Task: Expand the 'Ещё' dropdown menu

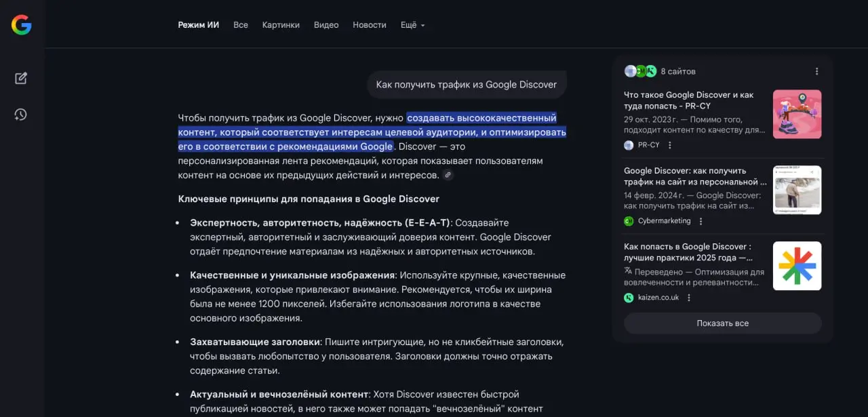Action: tap(413, 25)
